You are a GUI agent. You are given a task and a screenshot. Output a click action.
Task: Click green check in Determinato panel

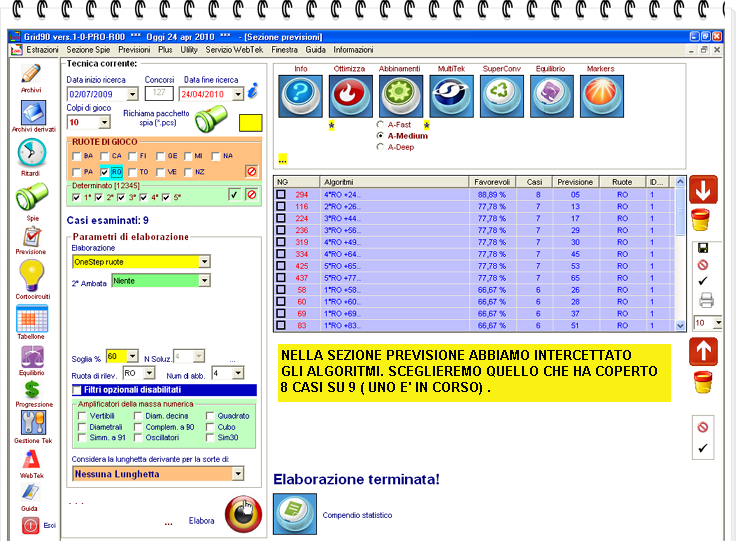coord(234,194)
